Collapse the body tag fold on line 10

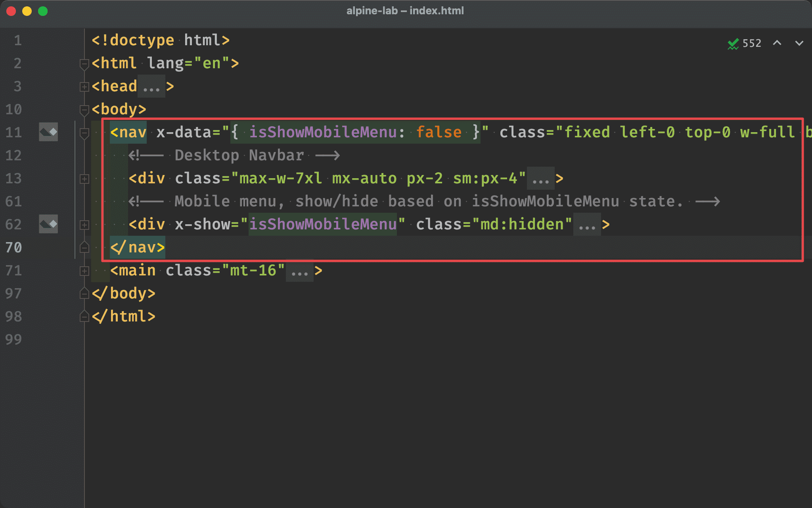pos(84,110)
